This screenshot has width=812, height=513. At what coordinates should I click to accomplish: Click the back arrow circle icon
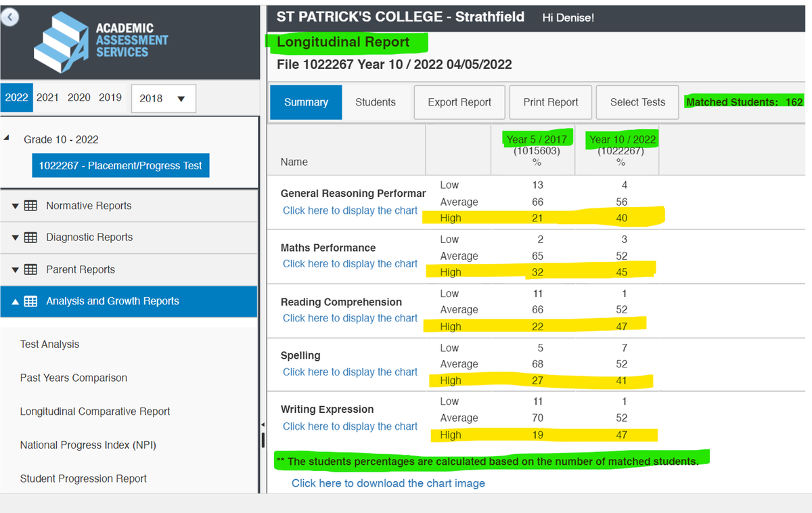point(9,18)
